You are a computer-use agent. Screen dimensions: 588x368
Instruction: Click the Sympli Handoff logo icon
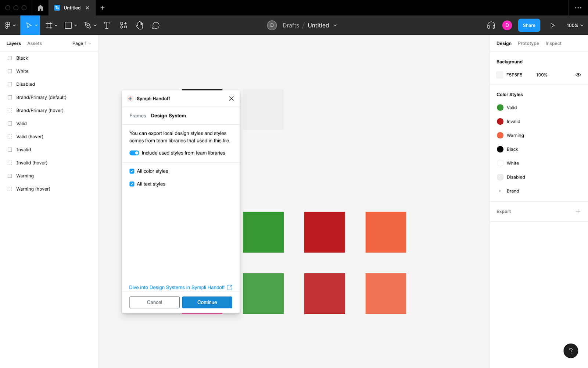130,99
